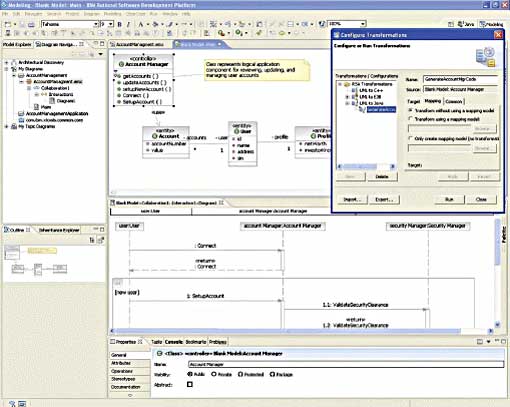Select Transform without using a mapping model

[410, 110]
